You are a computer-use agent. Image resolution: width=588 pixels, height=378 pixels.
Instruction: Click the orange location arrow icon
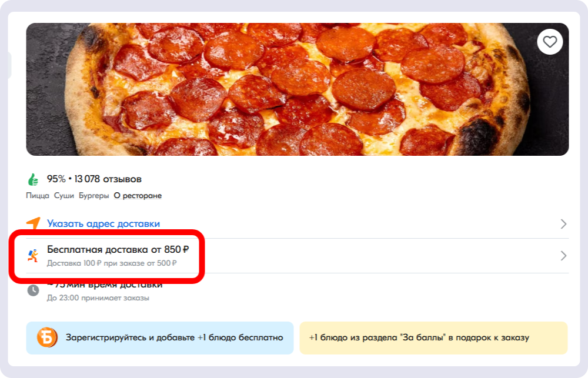(x=34, y=223)
